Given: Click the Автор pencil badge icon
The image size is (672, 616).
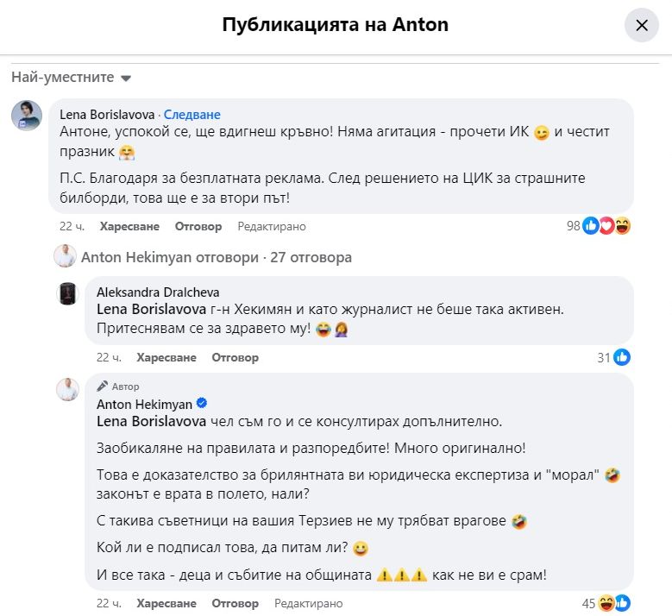Looking at the screenshot, I should [x=103, y=387].
